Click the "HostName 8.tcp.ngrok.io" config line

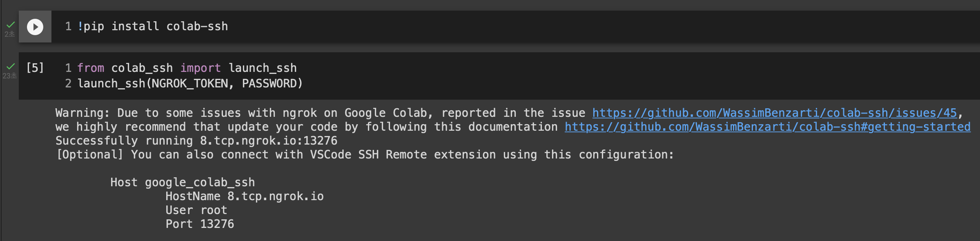[x=244, y=196]
